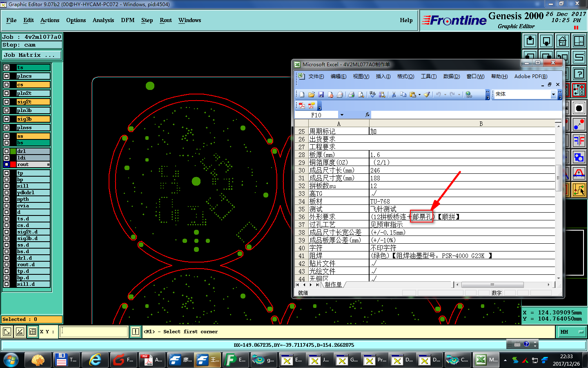Screen dimensions: 588x368
Task: Click Excel format painter brush icon
Action: (x=427, y=94)
